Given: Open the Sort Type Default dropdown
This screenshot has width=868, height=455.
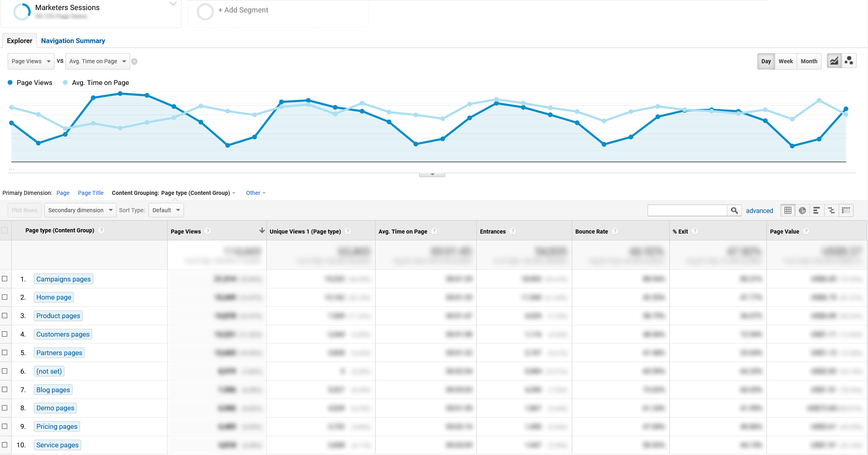Looking at the screenshot, I should [166, 210].
